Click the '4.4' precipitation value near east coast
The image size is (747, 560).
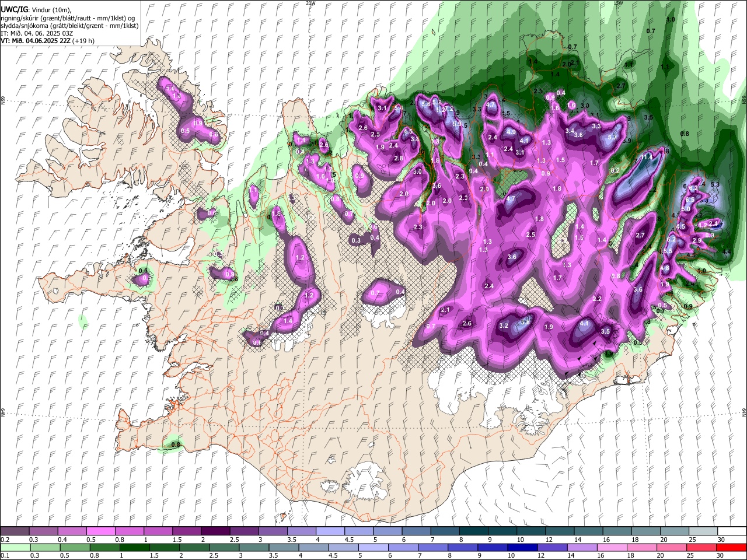[727, 252]
